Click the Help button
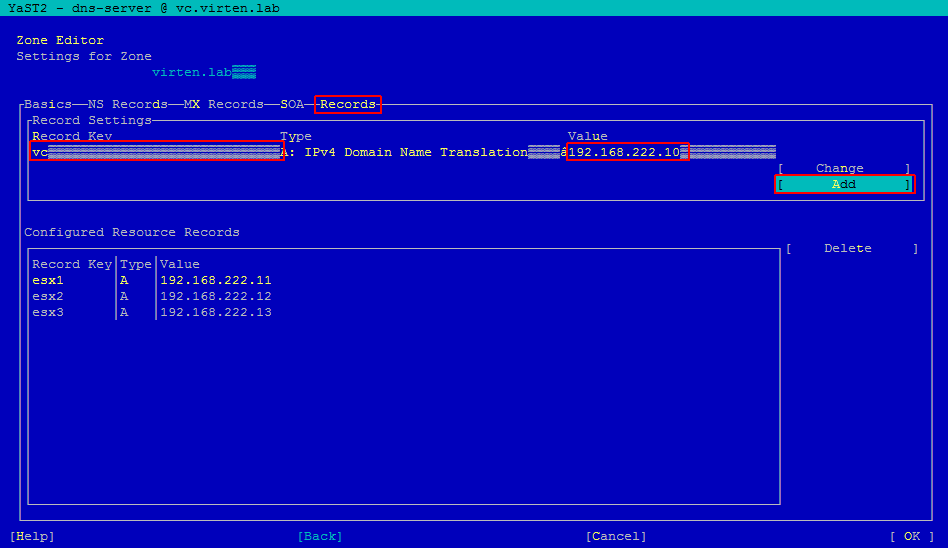 (32, 536)
